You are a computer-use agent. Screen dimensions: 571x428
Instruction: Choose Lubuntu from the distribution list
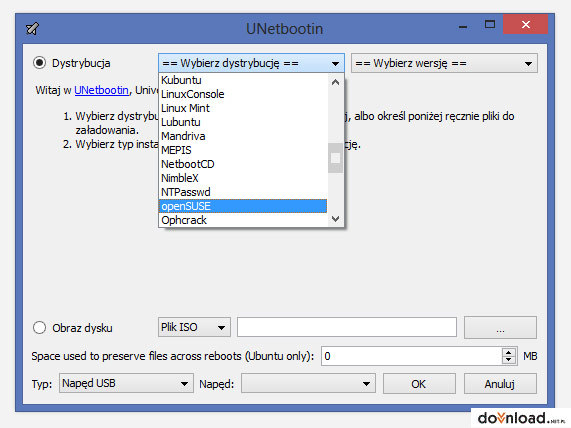click(243, 122)
